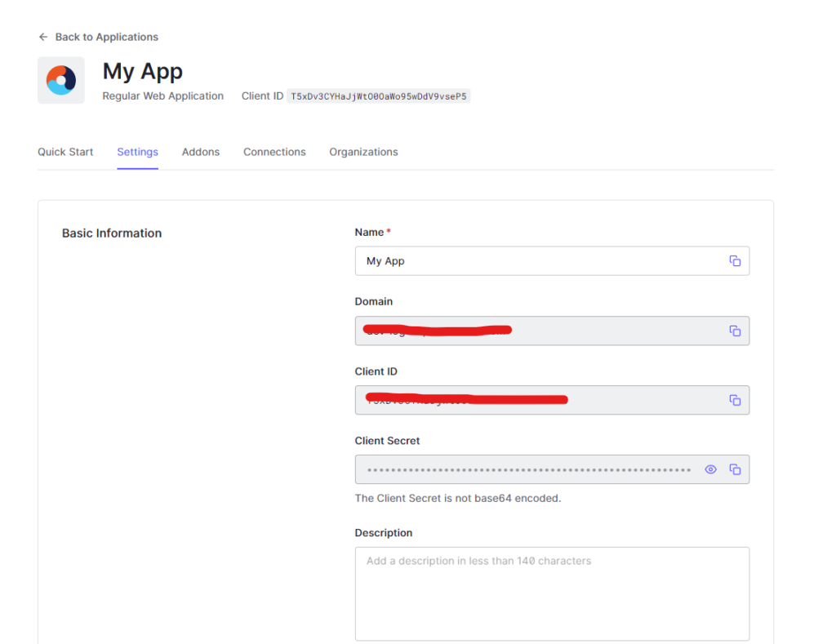836x644 pixels.
Task: Copy the Name field value
Action: 735,260
